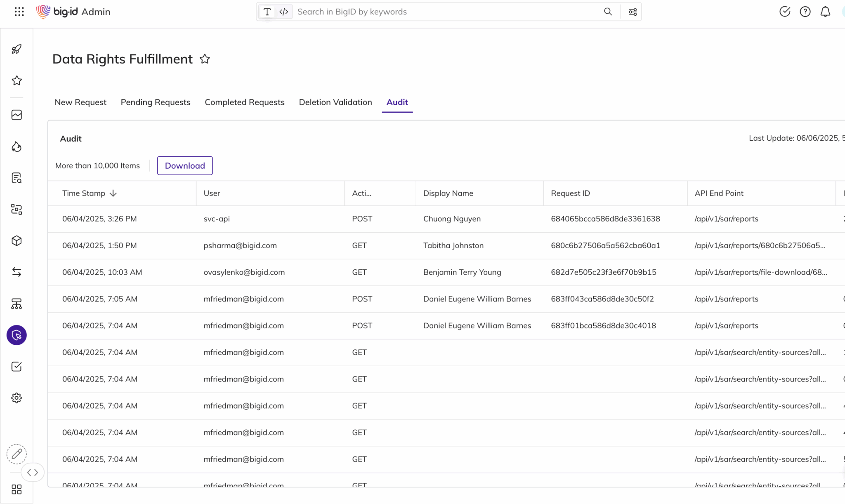This screenshot has width=845, height=504.
Task: Open the rocket getting started icon
Action: (x=17, y=49)
